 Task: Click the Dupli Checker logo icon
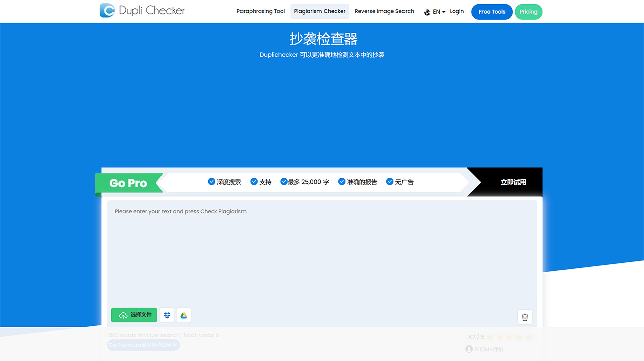(106, 10)
